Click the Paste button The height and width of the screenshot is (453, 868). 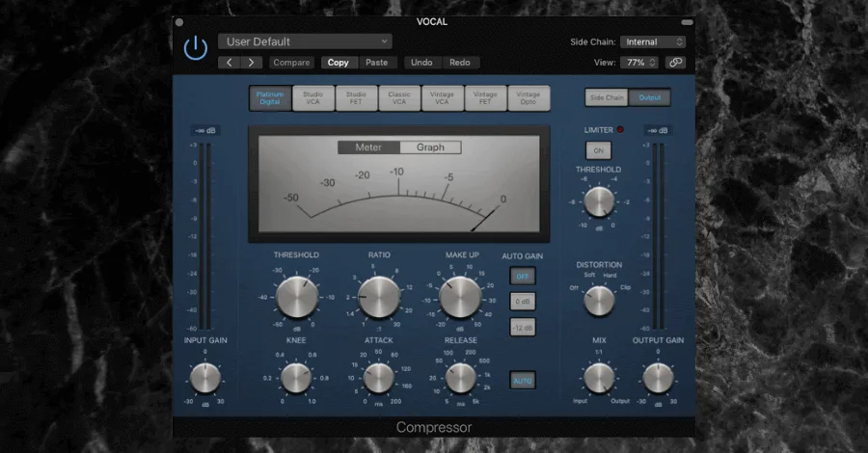click(377, 63)
